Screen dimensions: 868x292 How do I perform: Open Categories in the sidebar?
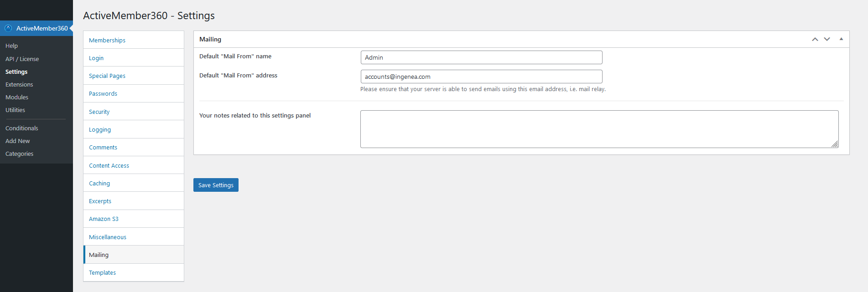coord(19,154)
